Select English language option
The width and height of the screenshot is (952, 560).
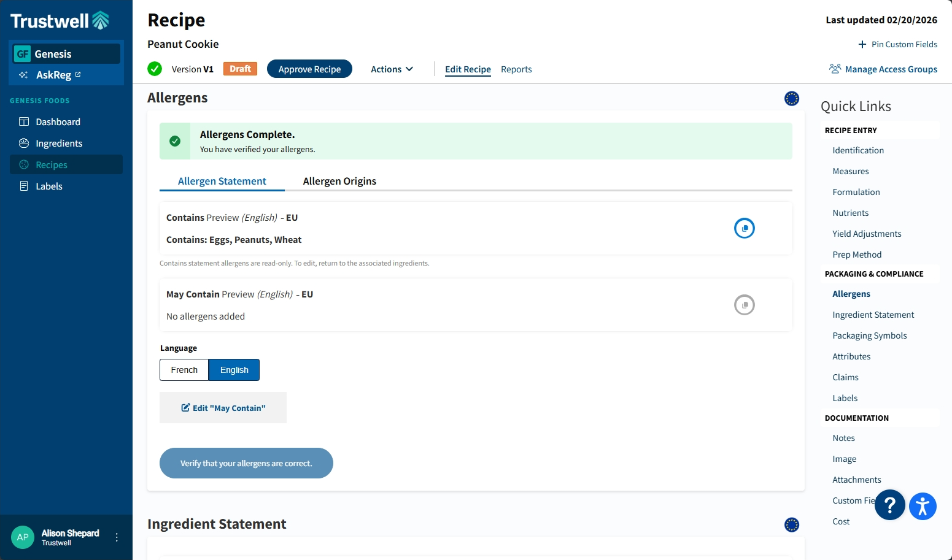pyautogui.click(x=234, y=370)
